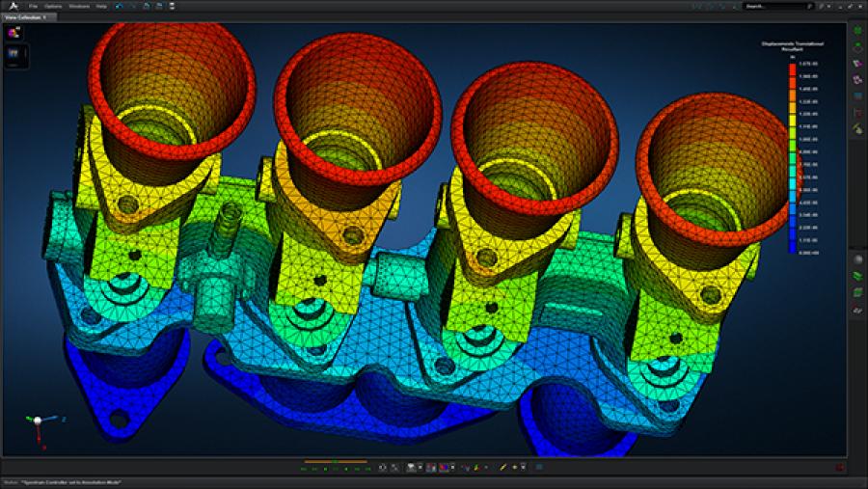Select the View Collection 1 tab
This screenshot has height=489, width=868.
(x=28, y=17)
